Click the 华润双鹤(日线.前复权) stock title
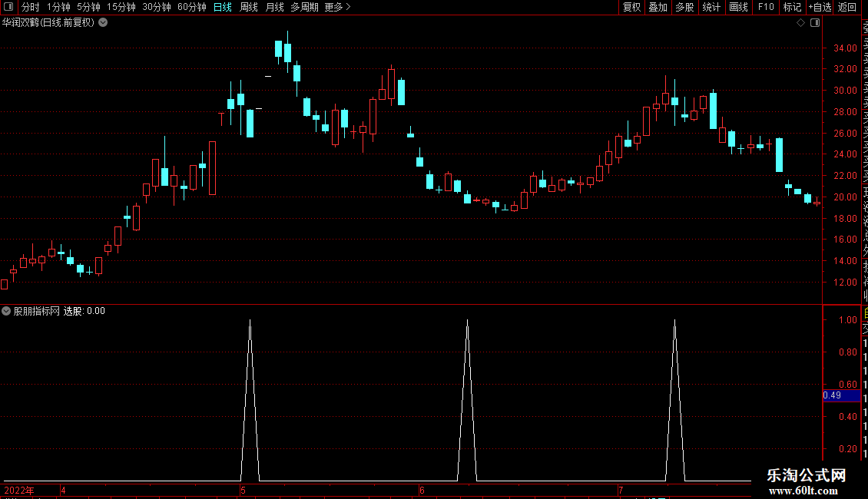 48,23
